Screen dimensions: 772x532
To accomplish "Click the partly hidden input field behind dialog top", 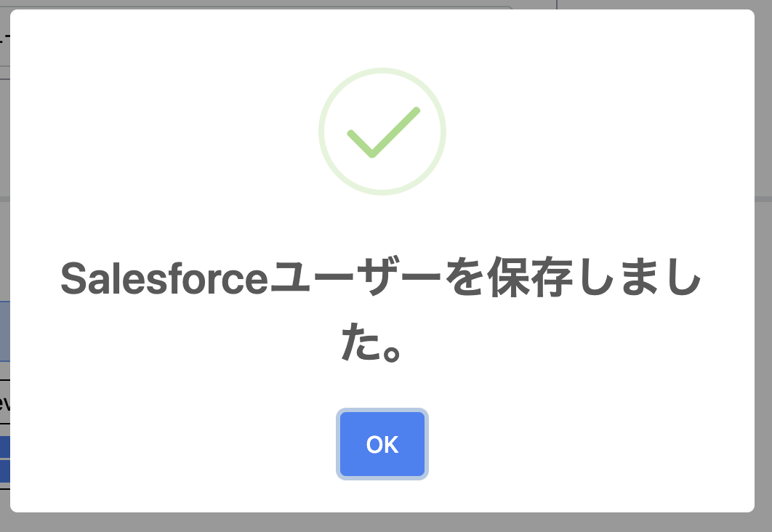I will coord(291,7).
